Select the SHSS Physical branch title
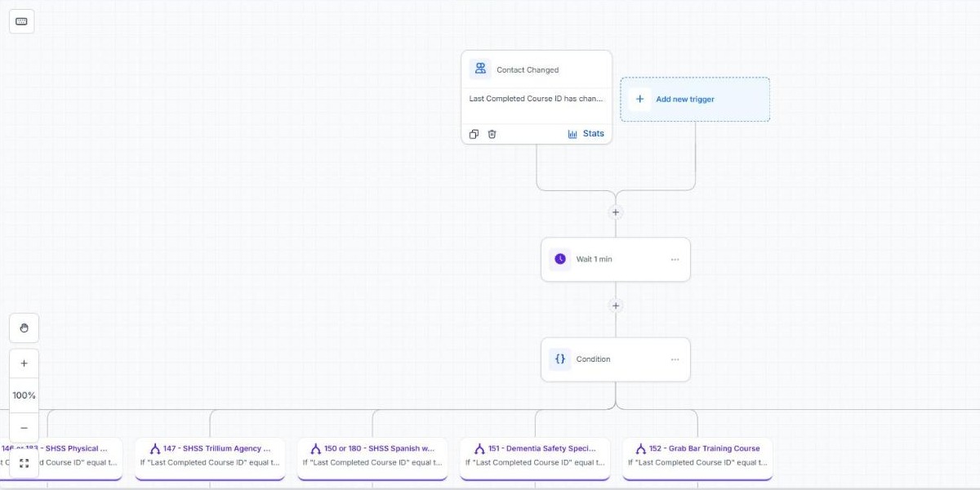 click(55, 448)
